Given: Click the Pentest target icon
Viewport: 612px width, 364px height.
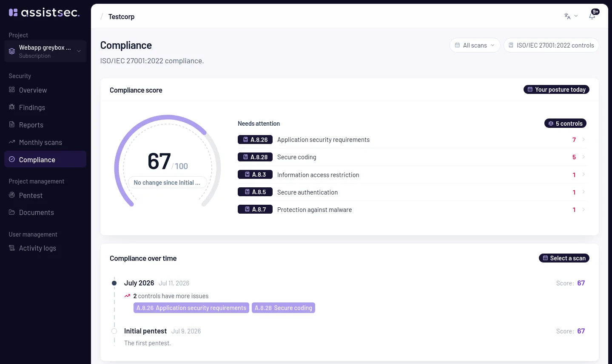Looking at the screenshot, I should tap(12, 195).
